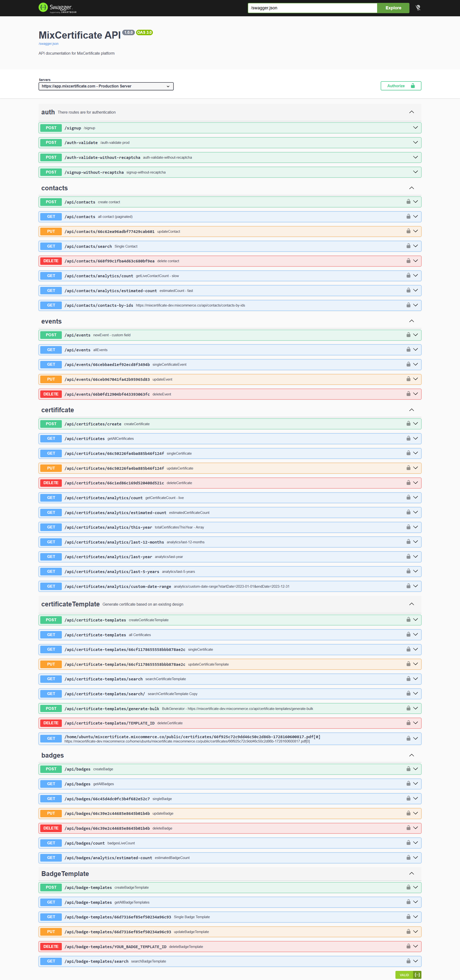Open the Servers dropdown
The image size is (460, 980).
click(x=106, y=86)
